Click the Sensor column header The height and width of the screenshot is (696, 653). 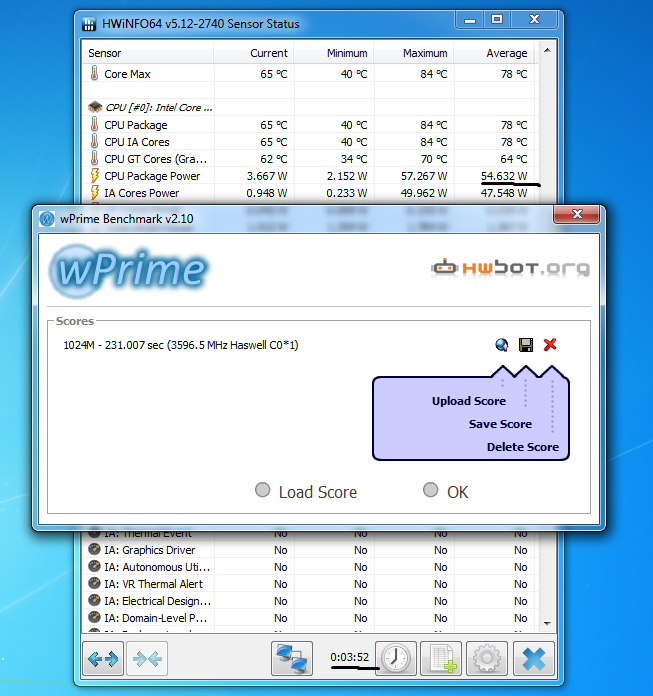[x=148, y=53]
